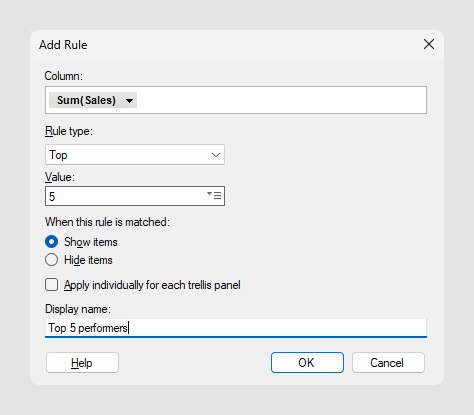Confirm the rule with OK
Viewport: 474px width, 415px height.
tap(307, 363)
